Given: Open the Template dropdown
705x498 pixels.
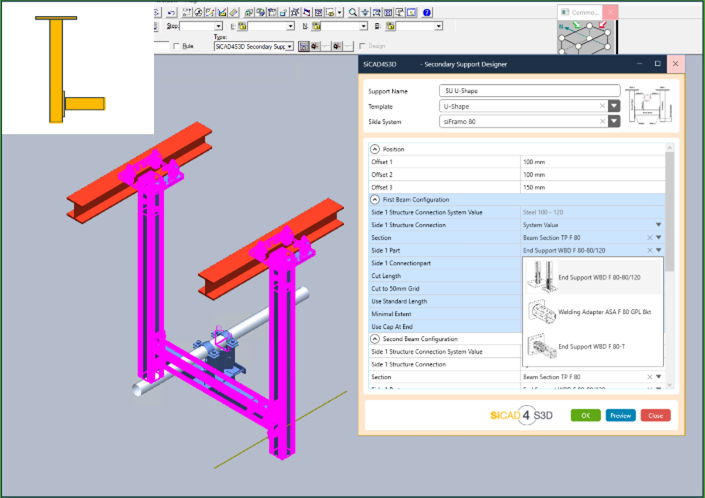Looking at the screenshot, I should [615, 105].
